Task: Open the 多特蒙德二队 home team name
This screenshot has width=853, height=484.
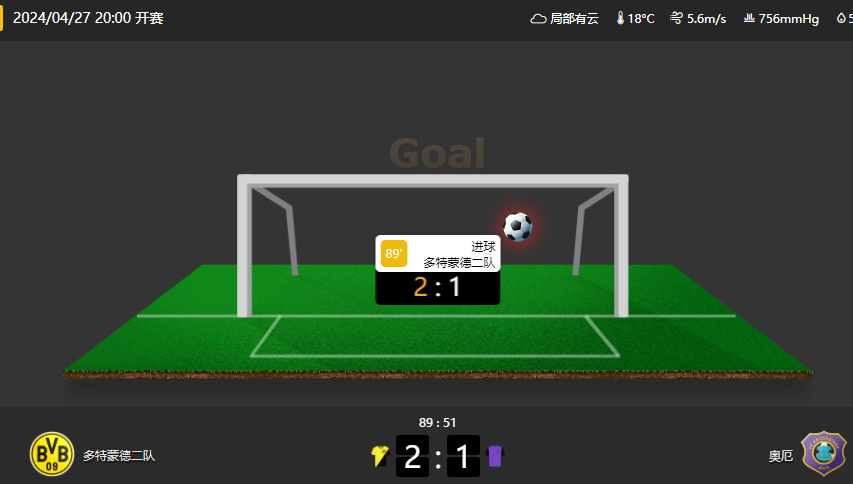Action: [x=119, y=456]
